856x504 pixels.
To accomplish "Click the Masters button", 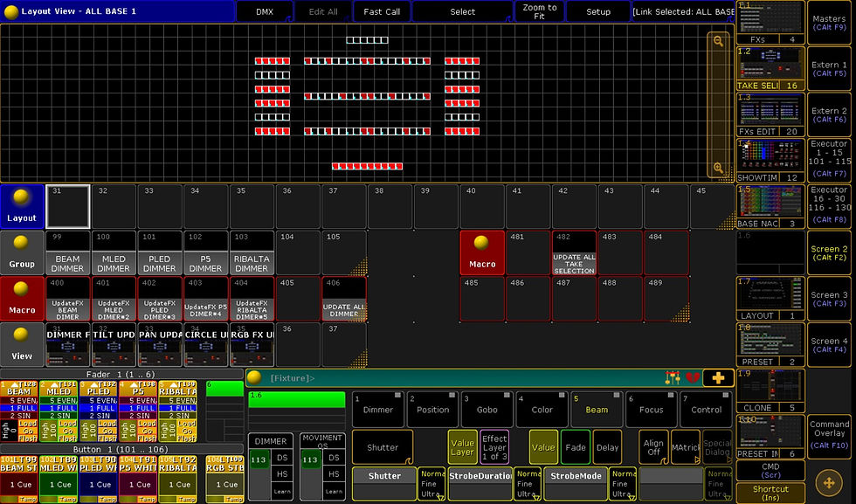I will [x=829, y=23].
